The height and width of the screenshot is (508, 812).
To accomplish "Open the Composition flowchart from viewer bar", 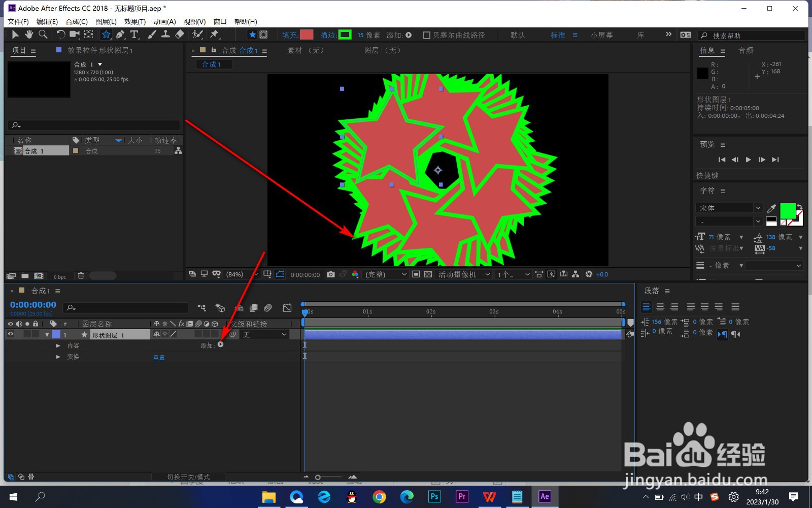I will click(x=576, y=274).
